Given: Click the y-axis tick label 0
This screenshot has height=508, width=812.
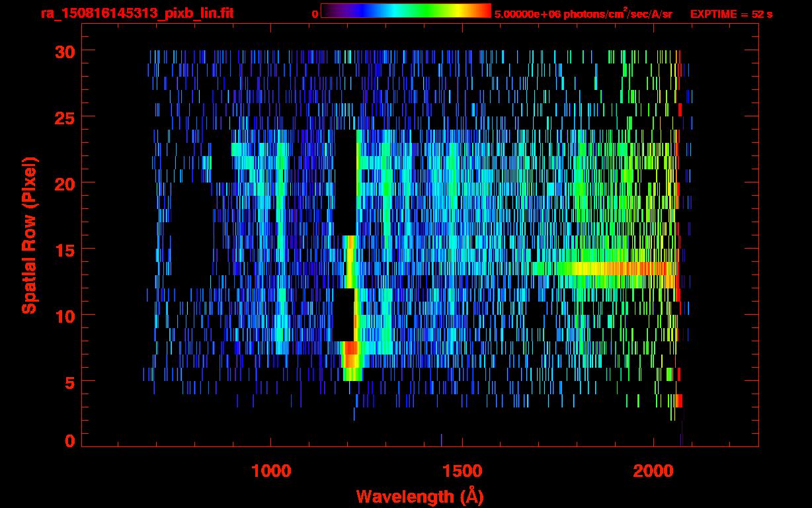Looking at the screenshot, I should point(69,440).
